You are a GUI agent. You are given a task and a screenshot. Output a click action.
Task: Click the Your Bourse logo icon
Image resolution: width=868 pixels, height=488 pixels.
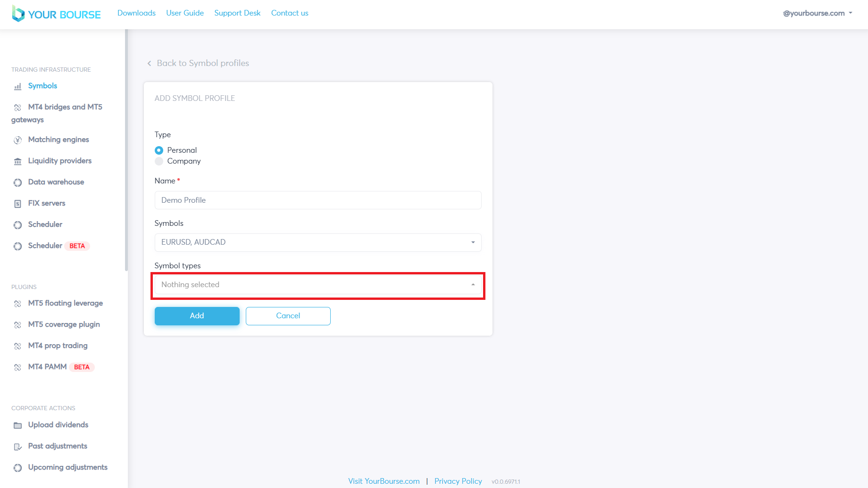18,14
